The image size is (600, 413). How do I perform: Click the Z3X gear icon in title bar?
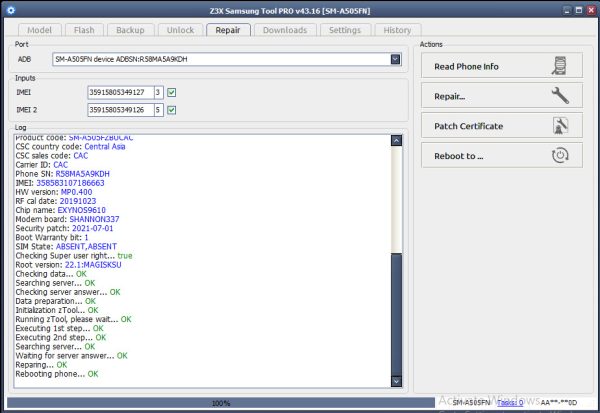tap(11, 10)
